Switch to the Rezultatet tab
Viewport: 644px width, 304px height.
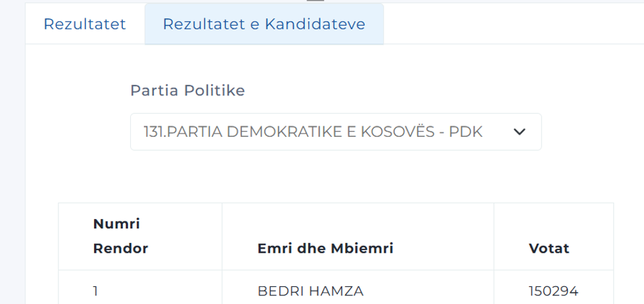point(85,24)
